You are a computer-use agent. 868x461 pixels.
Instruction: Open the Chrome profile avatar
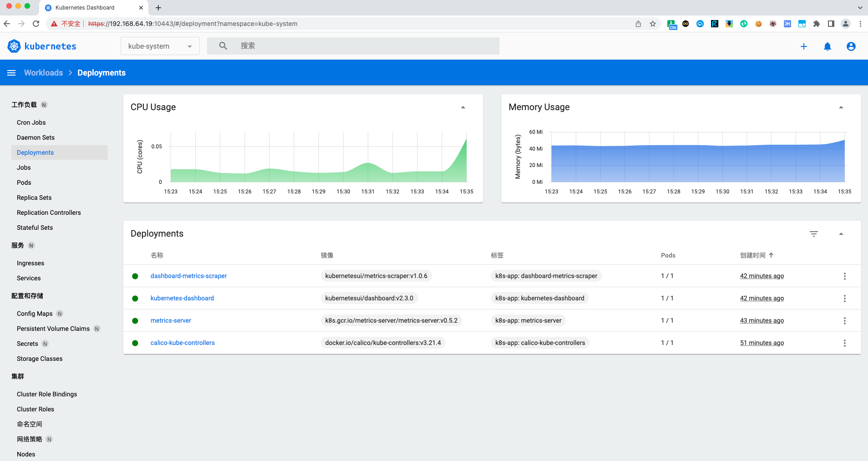tap(846, 24)
